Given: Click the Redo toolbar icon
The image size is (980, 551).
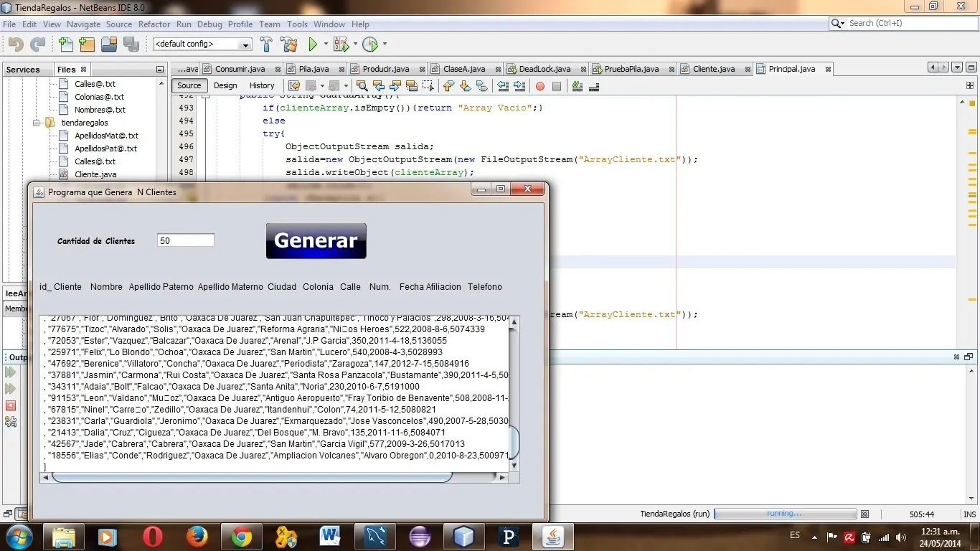Looking at the screenshot, I should point(37,44).
